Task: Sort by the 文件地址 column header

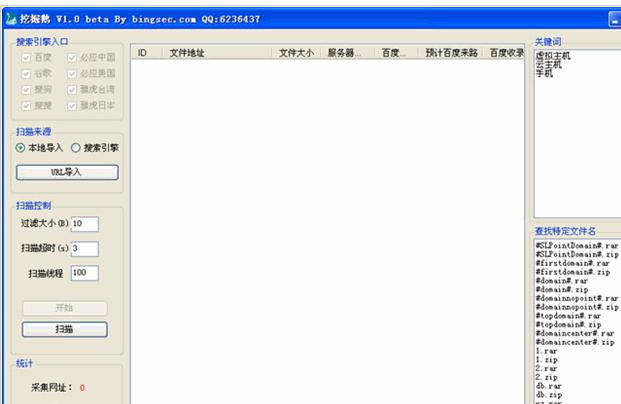Action: click(x=187, y=52)
